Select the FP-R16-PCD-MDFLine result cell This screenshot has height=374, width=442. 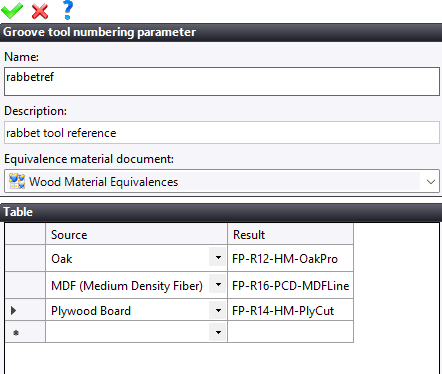pyautogui.click(x=290, y=285)
